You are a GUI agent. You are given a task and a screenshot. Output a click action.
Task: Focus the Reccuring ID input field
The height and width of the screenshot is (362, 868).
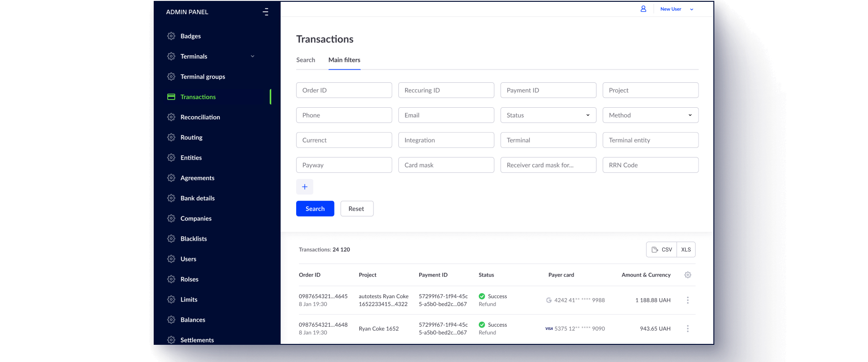pyautogui.click(x=446, y=90)
